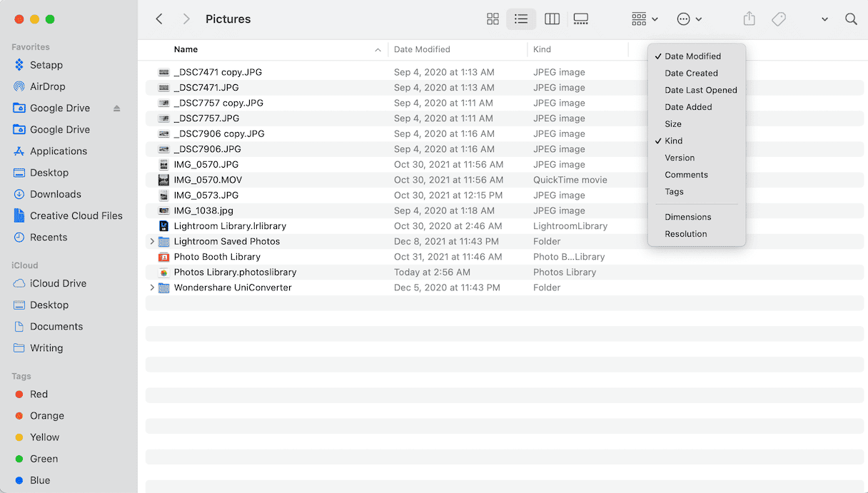Switch to gallery view
The height and width of the screenshot is (493, 868).
click(x=580, y=19)
